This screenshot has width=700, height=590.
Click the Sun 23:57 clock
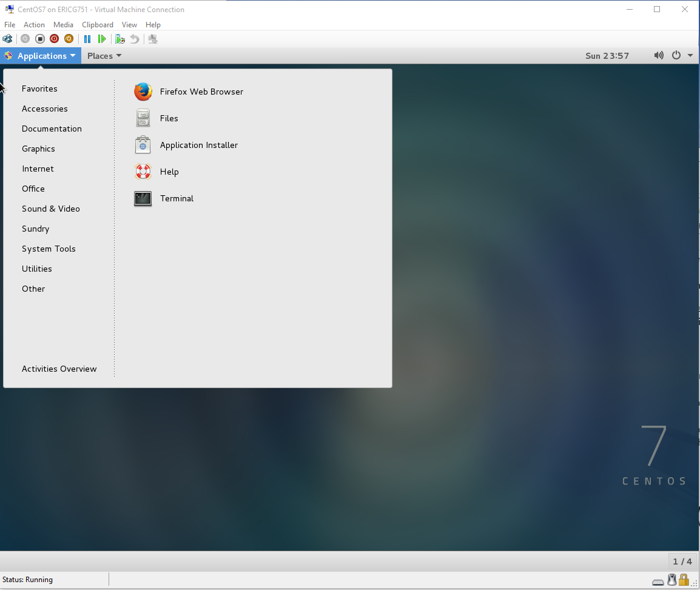click(x=607, y=56)
